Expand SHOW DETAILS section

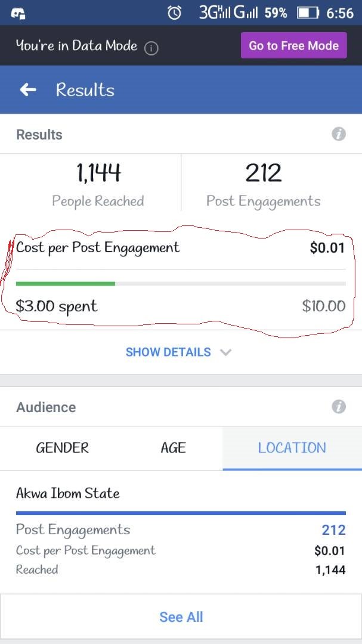[168, 352]
